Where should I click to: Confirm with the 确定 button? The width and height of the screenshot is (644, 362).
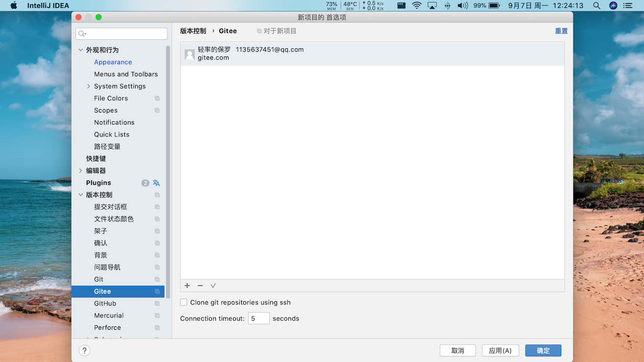[543, 350]
